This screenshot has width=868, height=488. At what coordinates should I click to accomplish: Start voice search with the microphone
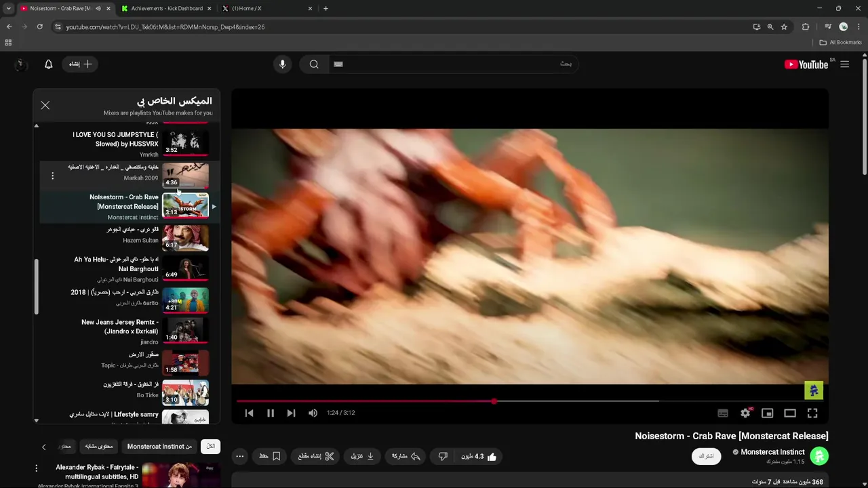[x=283, y=64]
